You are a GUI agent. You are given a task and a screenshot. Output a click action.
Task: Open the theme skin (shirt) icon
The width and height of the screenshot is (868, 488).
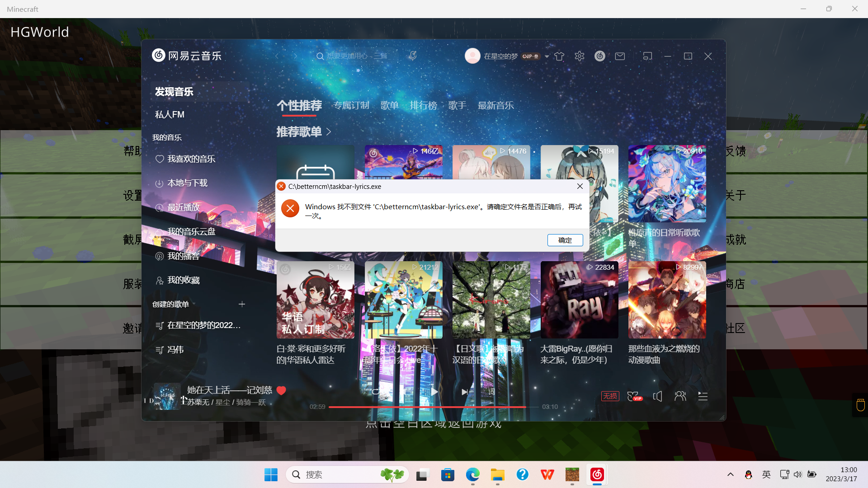pyautogui.click(x=559, y=56)
